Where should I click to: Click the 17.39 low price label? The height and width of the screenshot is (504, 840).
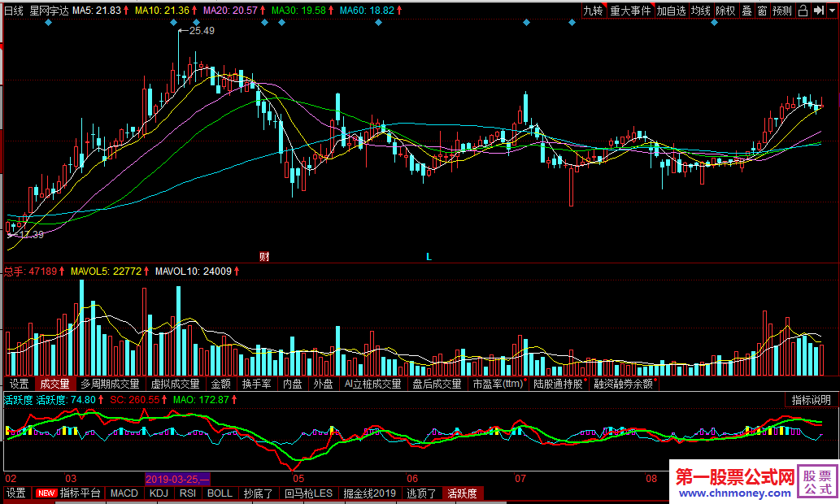coord(31,234)
